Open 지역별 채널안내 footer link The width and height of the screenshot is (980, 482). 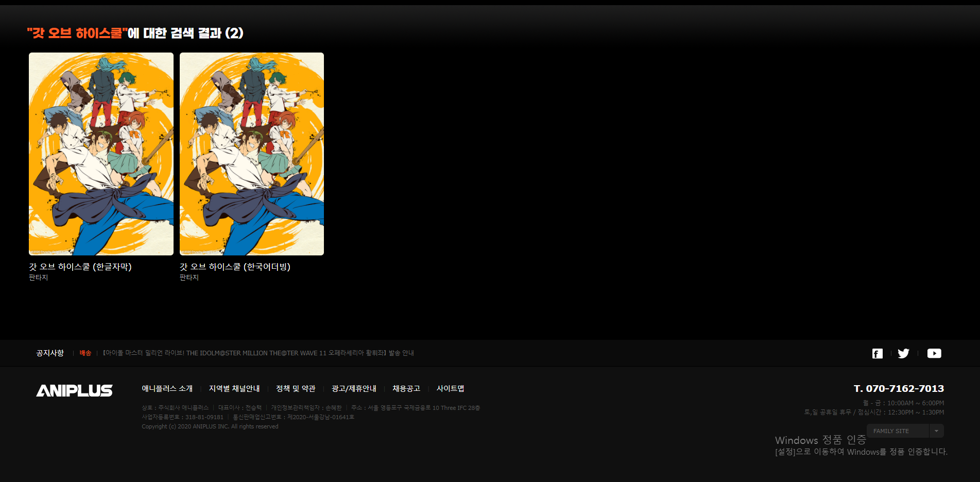coord(234,389)
